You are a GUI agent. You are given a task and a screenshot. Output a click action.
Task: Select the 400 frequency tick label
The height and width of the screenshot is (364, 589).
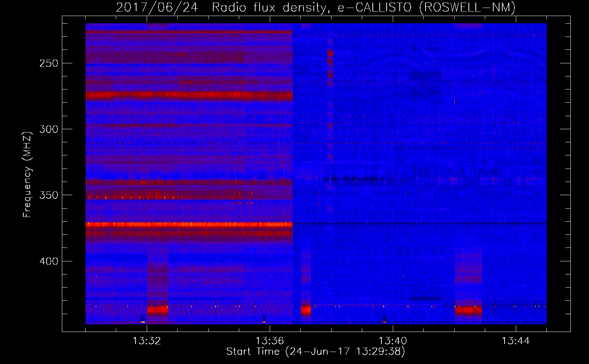tap(49, 261)
